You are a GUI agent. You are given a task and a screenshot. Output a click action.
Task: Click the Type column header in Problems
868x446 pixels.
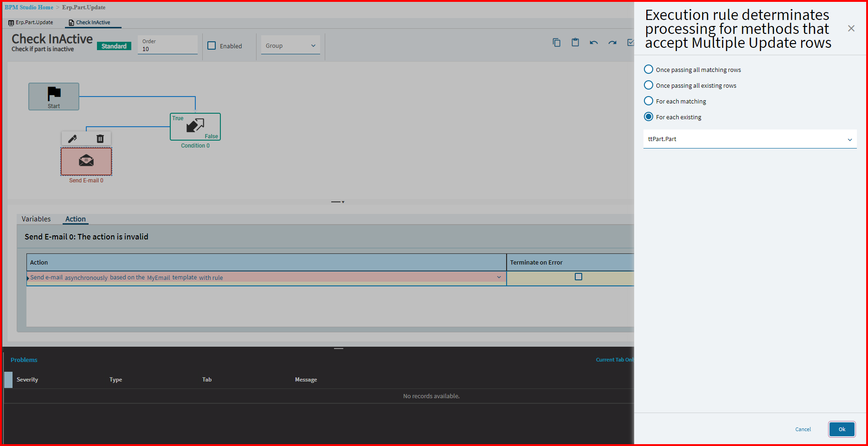[116, 380]
